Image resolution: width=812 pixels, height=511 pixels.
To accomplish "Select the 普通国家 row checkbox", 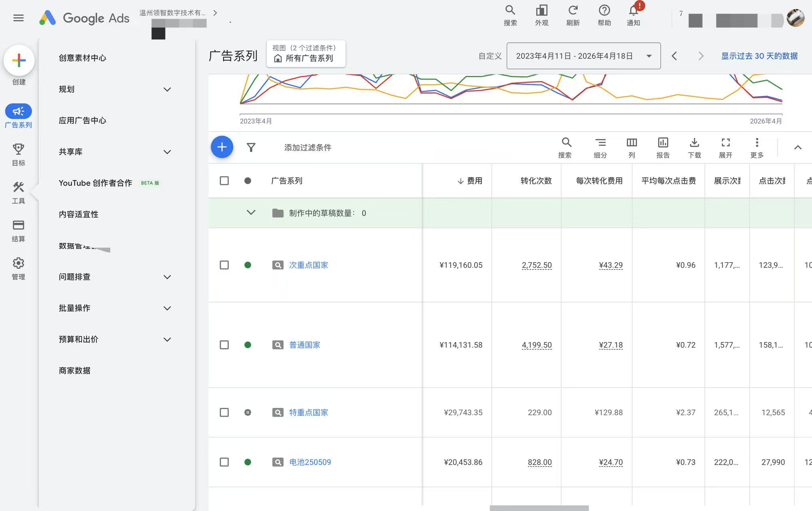I will click(x=224, y=345).
